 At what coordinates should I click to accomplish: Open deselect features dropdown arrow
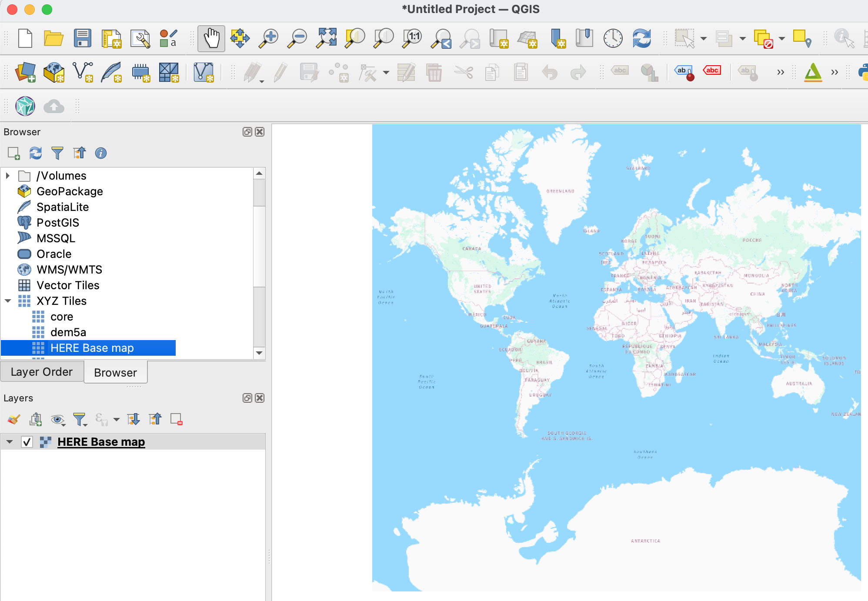tap(782, 38)
